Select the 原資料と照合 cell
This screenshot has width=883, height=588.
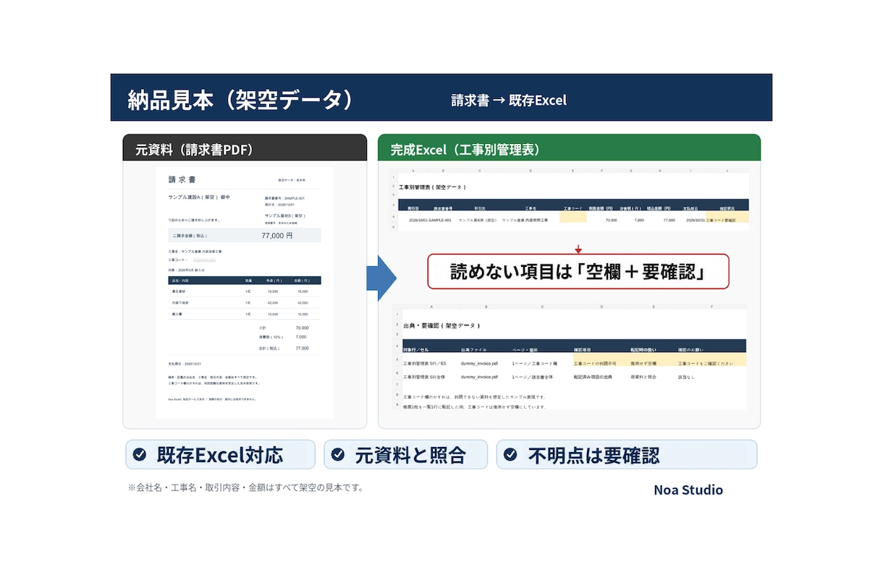[x=643, y=377]
